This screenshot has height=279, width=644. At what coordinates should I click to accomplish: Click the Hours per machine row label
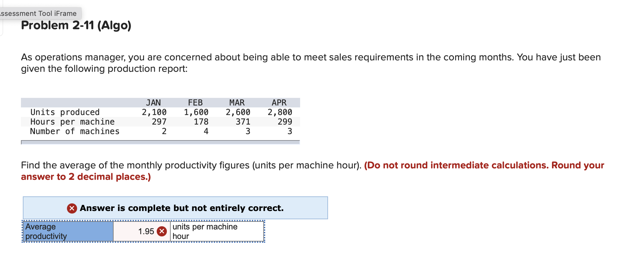pos(72,122)
